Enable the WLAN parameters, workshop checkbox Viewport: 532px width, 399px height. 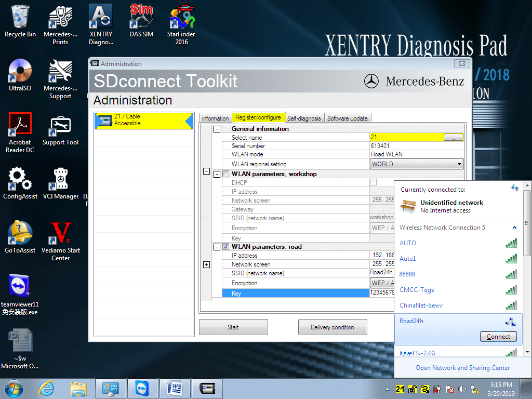226,174
